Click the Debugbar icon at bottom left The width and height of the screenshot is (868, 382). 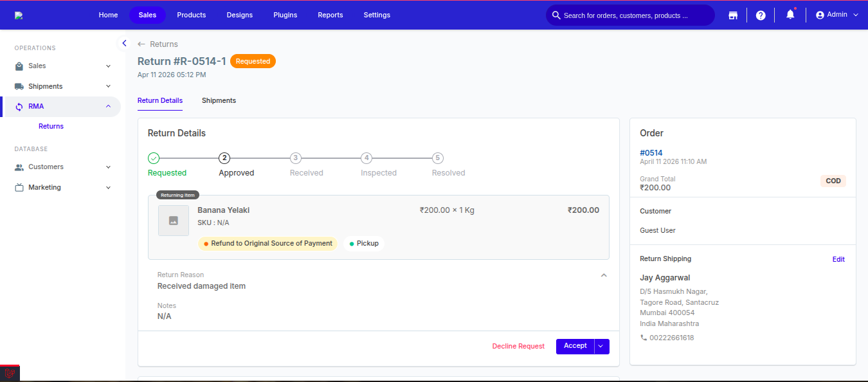click(x=10, y=374)
